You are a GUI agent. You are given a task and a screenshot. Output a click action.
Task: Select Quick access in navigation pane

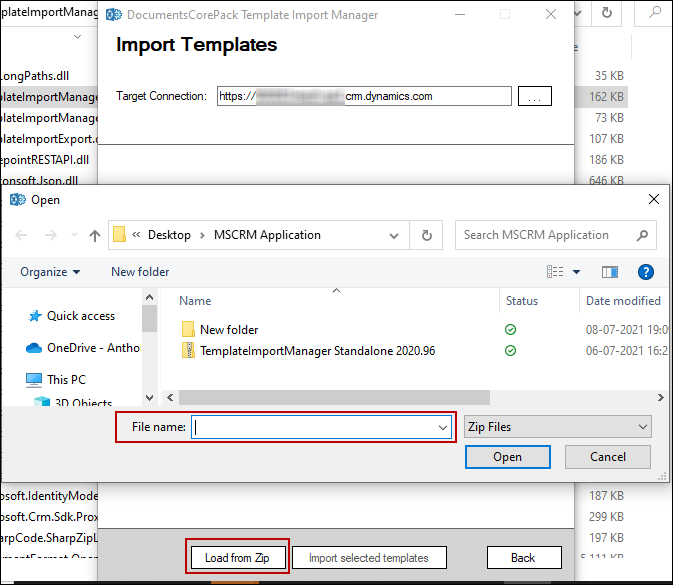(81, 316)
